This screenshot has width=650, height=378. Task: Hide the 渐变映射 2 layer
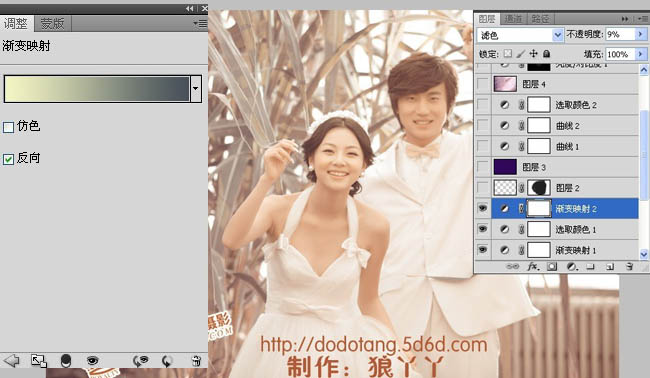click(483, 208)
